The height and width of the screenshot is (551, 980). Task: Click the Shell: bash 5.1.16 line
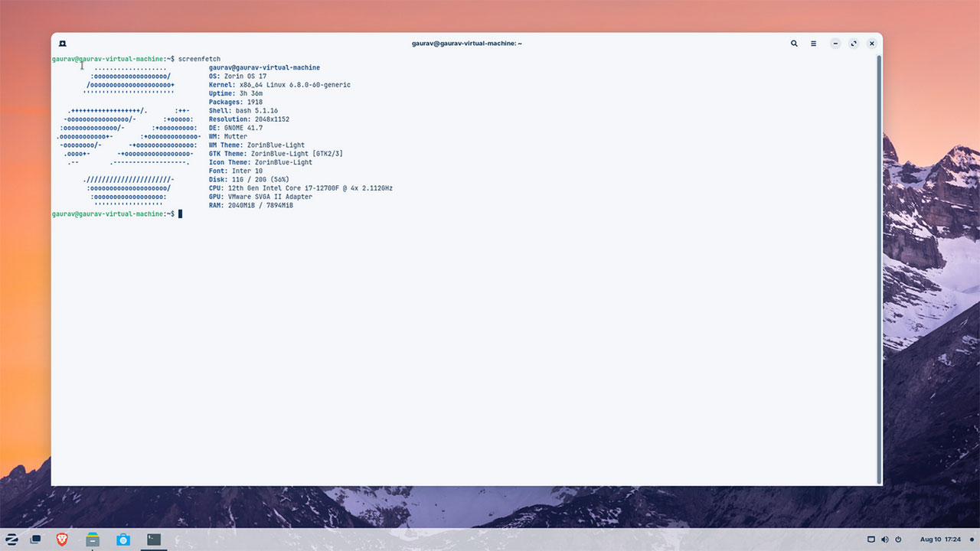[243, 111]
